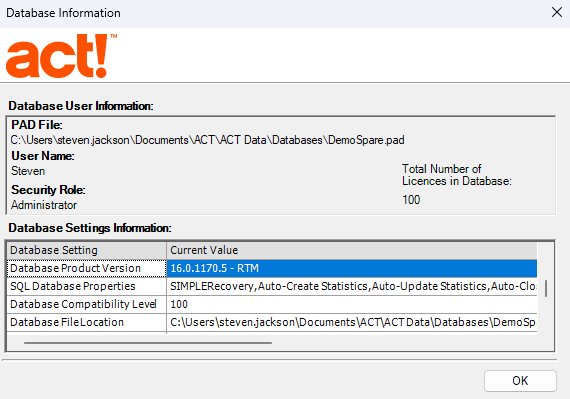Click the vertical scrollbar thumb of the settings table
The image size is (570, 399).
[x=546, y=289]
